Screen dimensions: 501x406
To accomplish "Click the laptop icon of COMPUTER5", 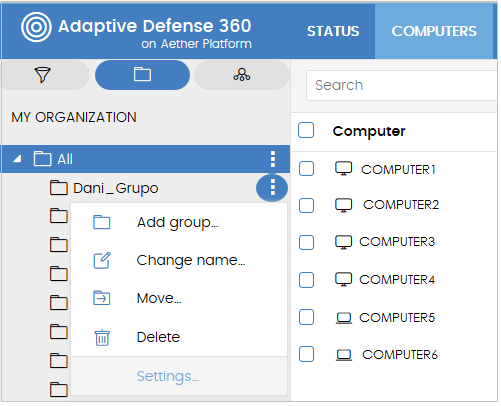I will tap(344, 318).
